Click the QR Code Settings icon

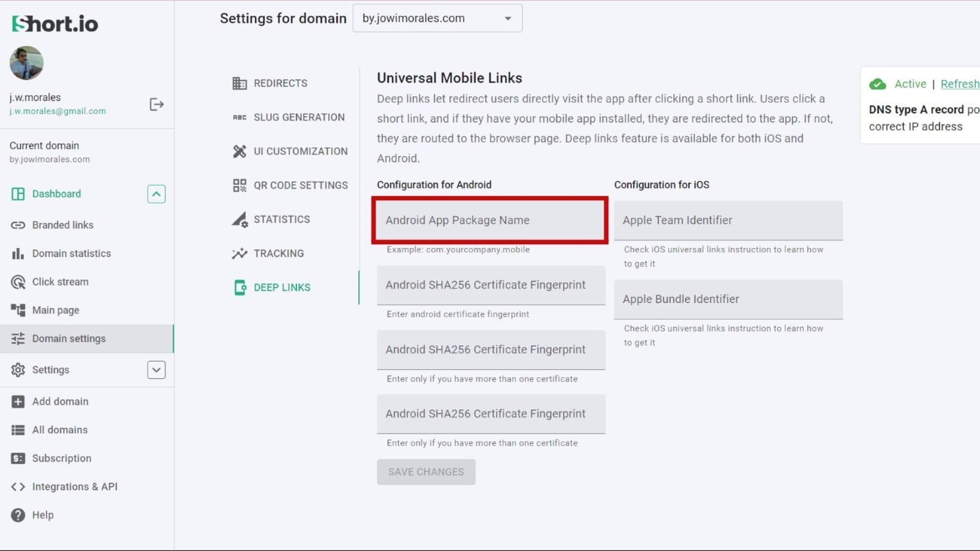tap(239, 186)
